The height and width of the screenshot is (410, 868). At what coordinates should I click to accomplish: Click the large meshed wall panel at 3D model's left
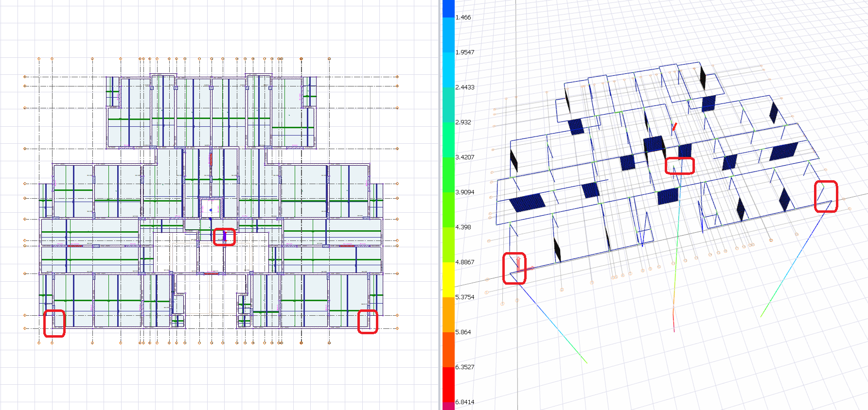527,202
